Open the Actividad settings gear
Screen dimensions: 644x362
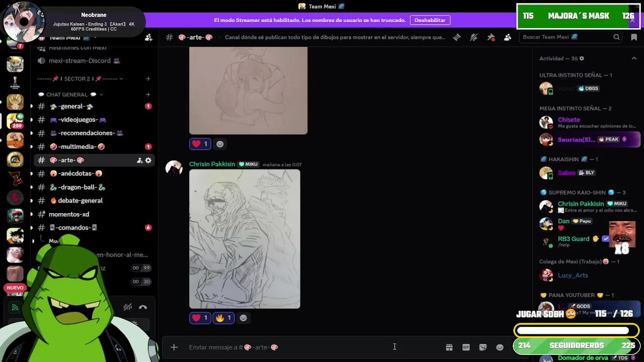point(582,58)
